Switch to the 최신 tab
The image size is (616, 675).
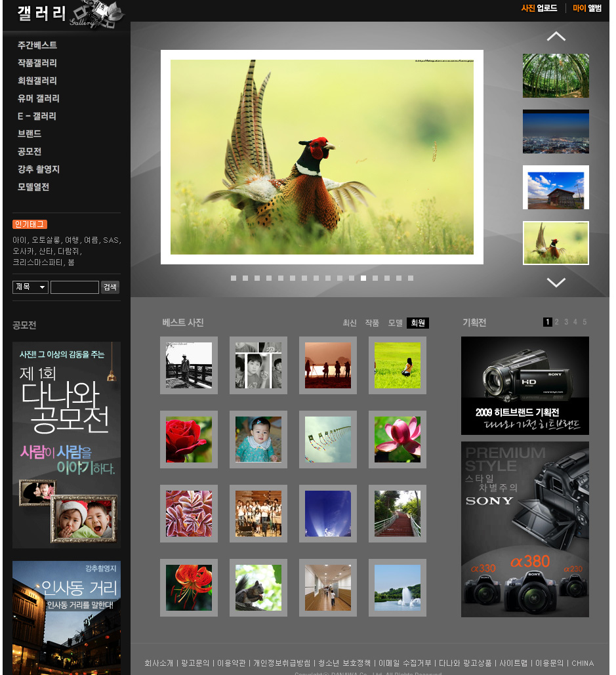point(350,323)
